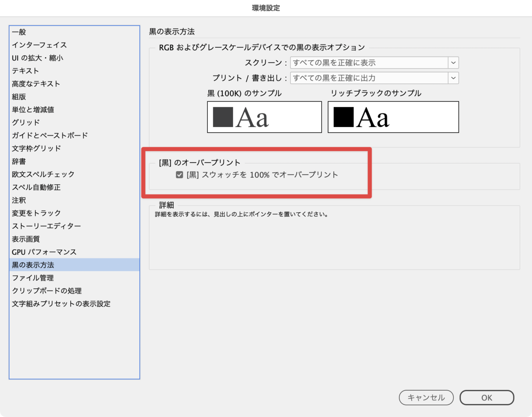This screenshot has height=417, width=532.
Task: Open the スクリーン dropdown
Action: [x=374, y=63]
